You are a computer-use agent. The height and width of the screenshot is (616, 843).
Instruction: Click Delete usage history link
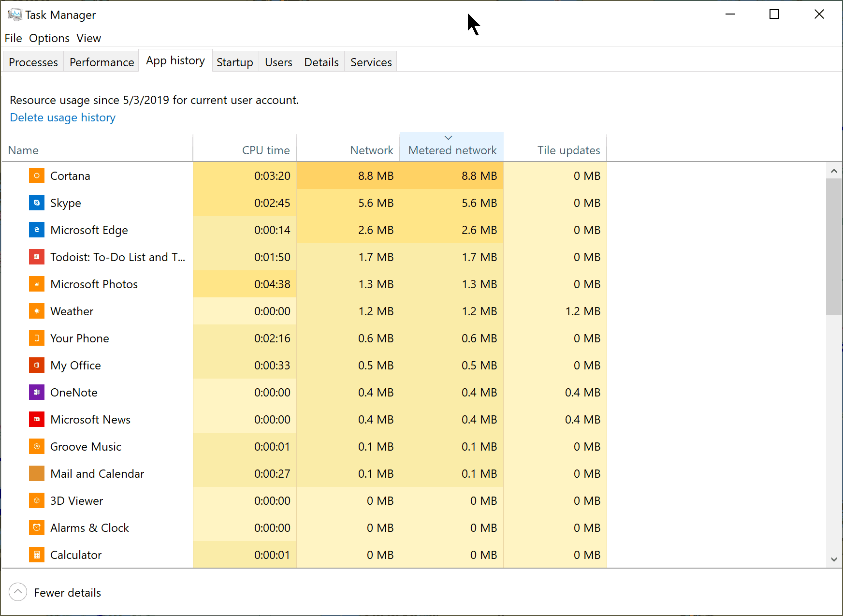pos(63,117)
